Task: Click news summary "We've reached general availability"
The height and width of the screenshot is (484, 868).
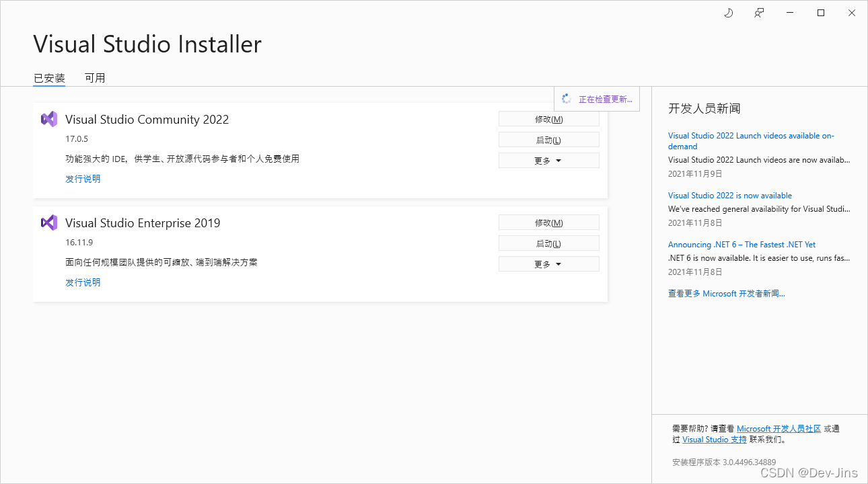Action: (x=759, y=209)
